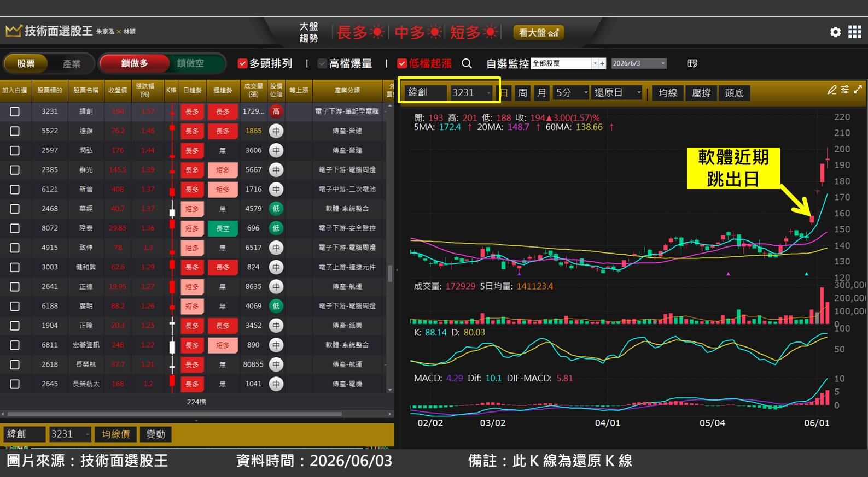Click the 中 price level badge for 遠雄
The width and height of the screenshot is (868, 477).
tap(276, 131)
